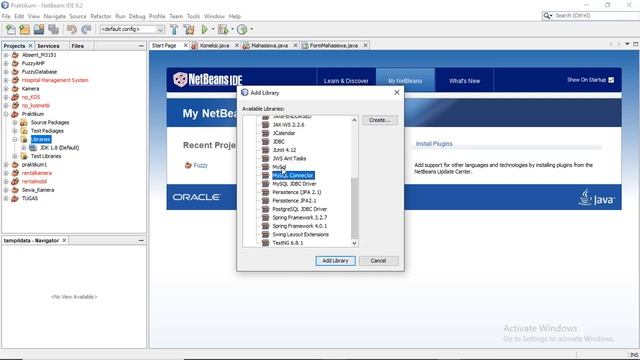Minimize the Projects panel

tap(141, 46)
